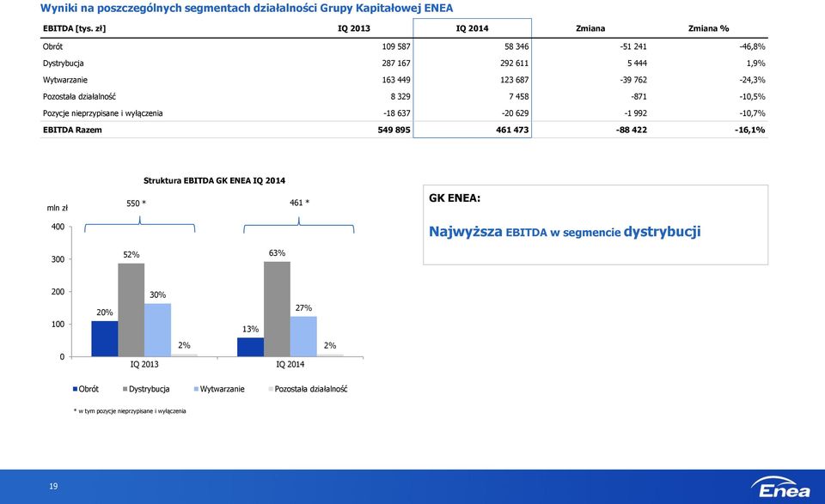Click the value 123 687

(515, 80)
